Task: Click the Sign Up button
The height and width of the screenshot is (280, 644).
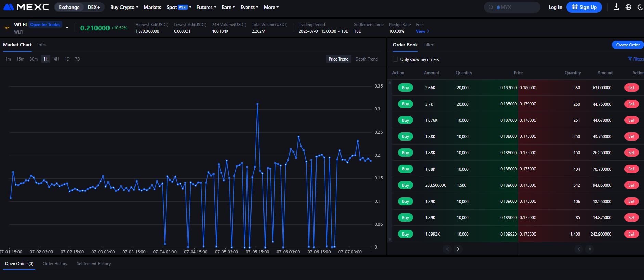Action: 584,7
